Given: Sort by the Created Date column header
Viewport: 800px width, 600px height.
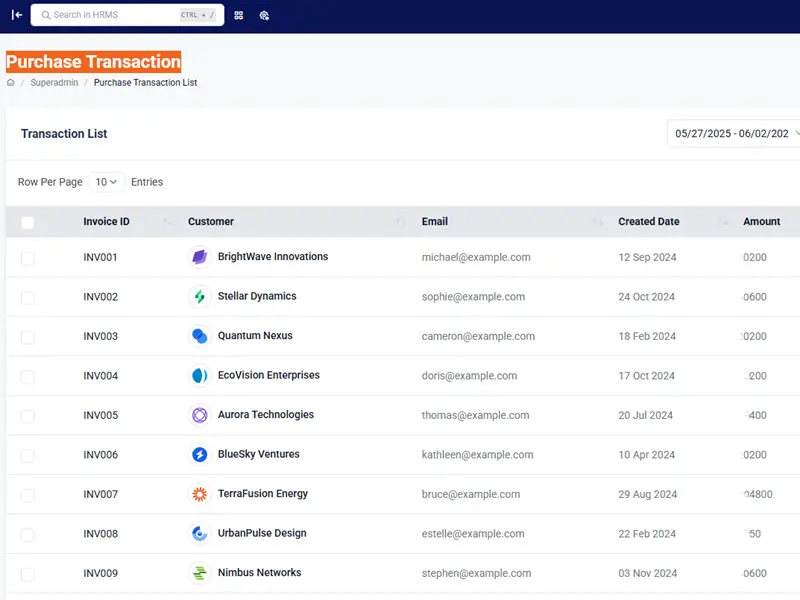Looking at the screenshot, I should pos(648,222).
